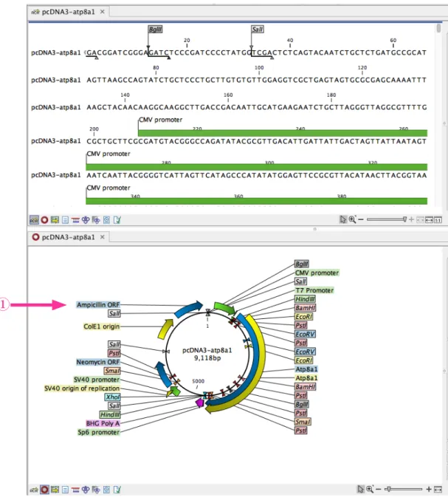This screenshot has width=448, height=497.
Task: Choose selection arrow tool in upper panel
Action: tap(343, 219)
